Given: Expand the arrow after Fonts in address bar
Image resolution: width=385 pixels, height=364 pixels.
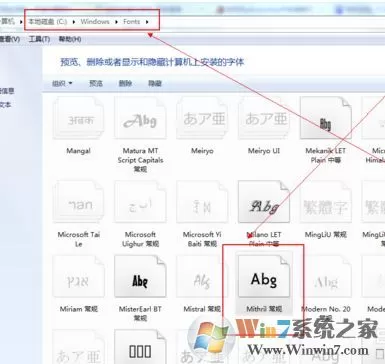Looking at the screenshot, I should [147, 22].
